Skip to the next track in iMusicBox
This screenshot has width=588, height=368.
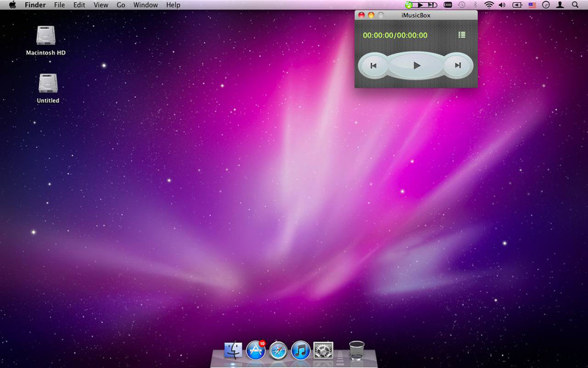pos(458,66)
